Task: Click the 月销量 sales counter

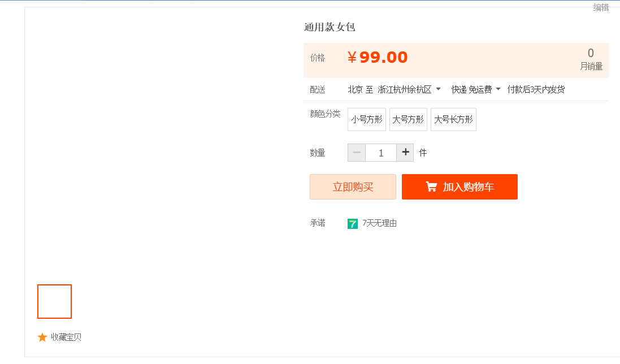Action: (x=591, y=66)
